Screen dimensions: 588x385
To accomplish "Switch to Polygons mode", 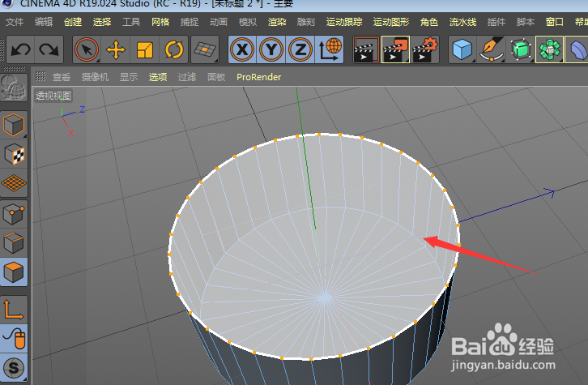I will [14, 272].
